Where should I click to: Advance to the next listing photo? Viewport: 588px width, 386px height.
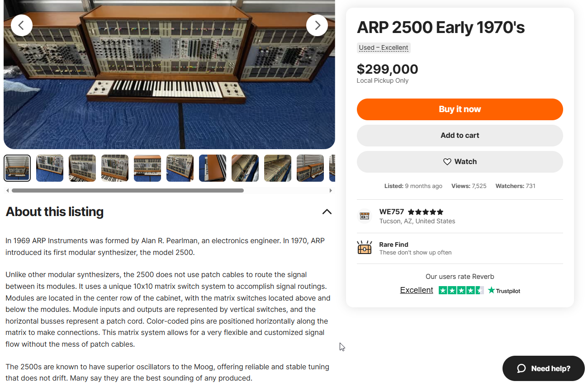[317, 25]
